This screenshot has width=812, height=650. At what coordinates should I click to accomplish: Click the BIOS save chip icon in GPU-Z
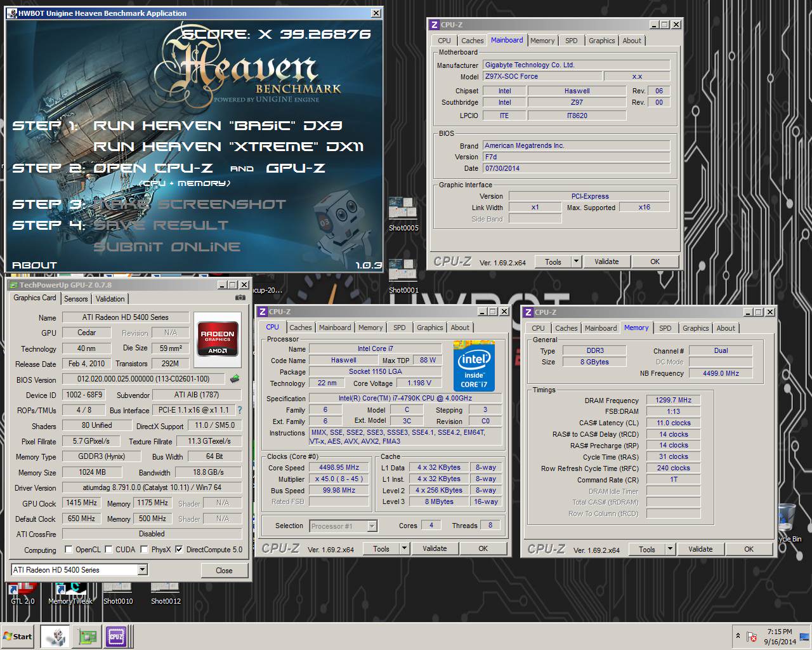tap(235, 379)
